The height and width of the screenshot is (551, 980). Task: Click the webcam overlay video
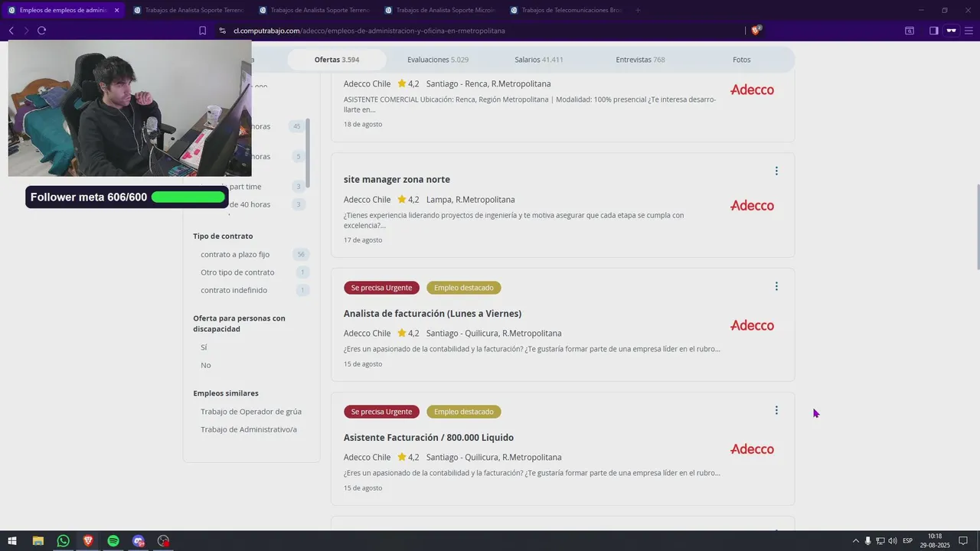129,108
